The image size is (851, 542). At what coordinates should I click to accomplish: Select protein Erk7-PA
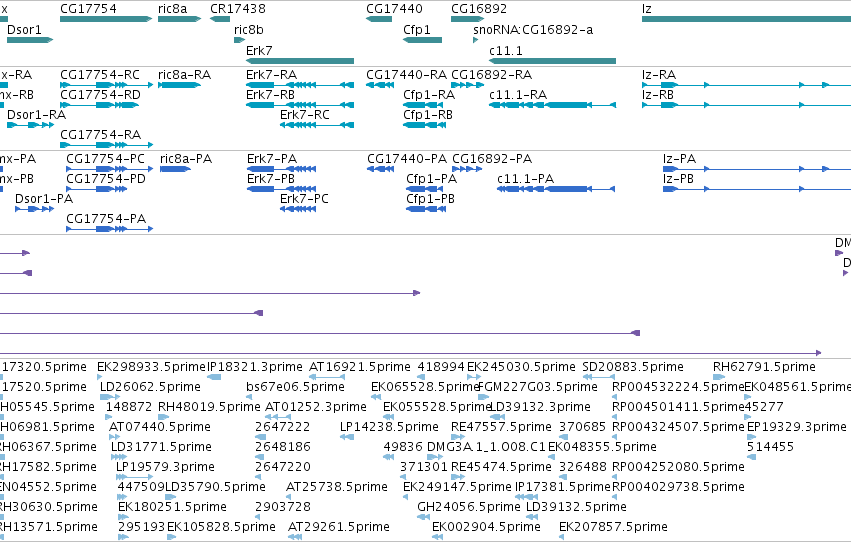pos(281,169)
